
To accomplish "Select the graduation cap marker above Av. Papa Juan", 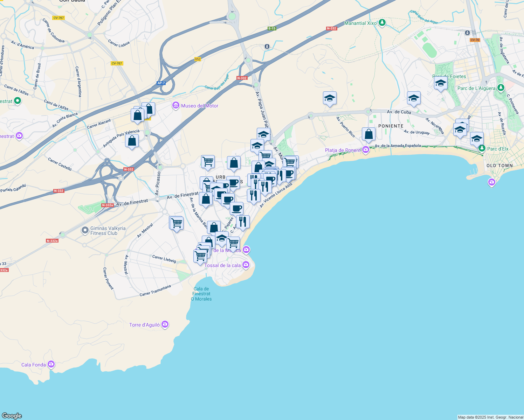I will (x=263, y=134).
